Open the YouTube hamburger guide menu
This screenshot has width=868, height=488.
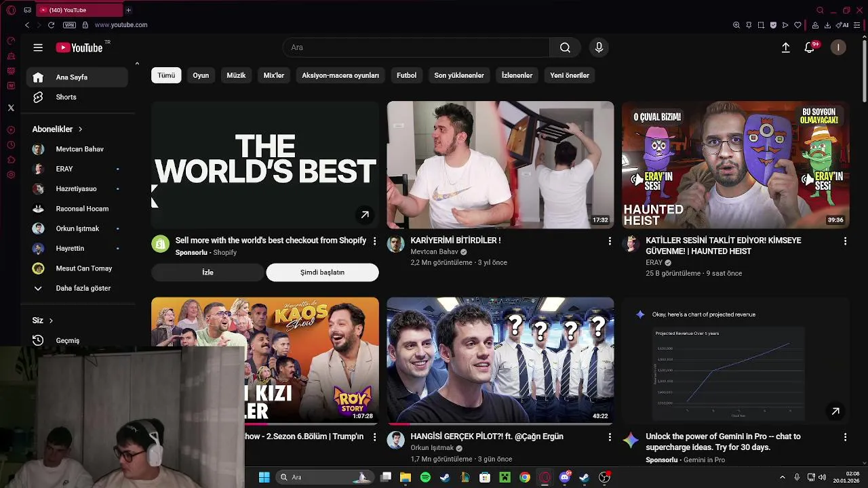coord(38,47)
